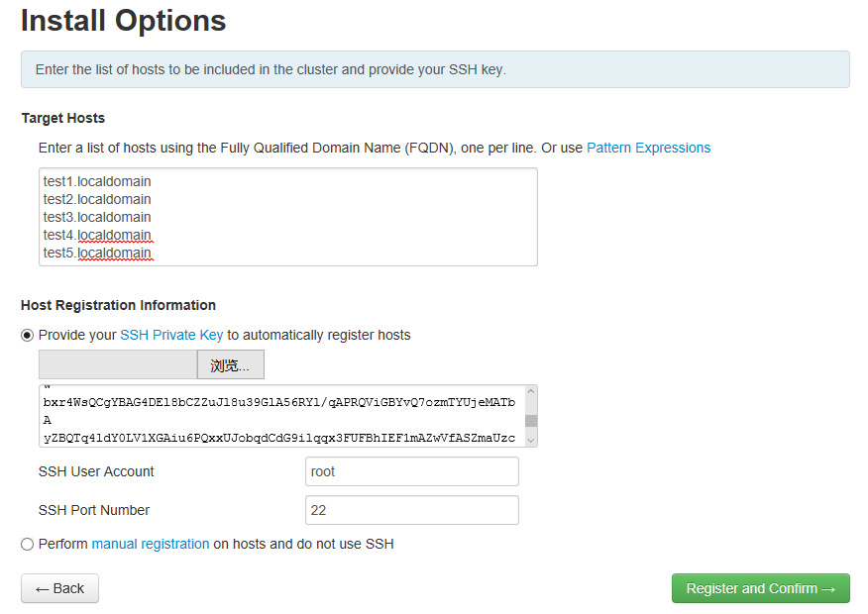
Task: Go back with the Back button
Action: click(x=59, y=588)
